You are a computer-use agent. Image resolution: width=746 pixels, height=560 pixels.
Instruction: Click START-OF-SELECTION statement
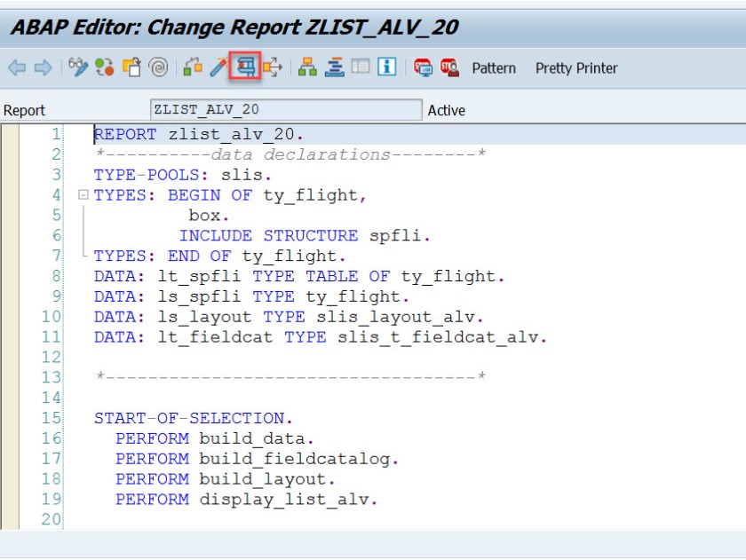click(194, 418)
